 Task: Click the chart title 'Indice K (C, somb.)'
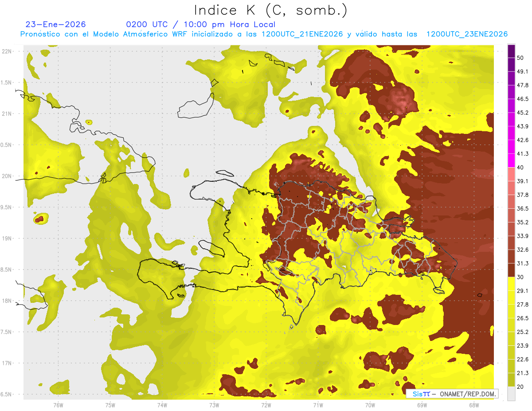tap(270, 11)
